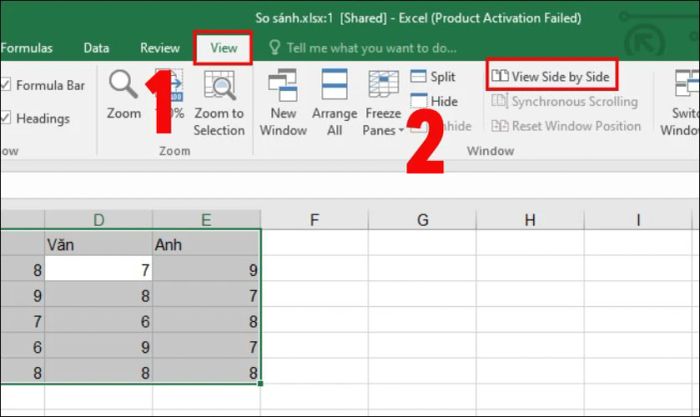Select column H header
The image size is (700, 417).
tap(530, 220)
